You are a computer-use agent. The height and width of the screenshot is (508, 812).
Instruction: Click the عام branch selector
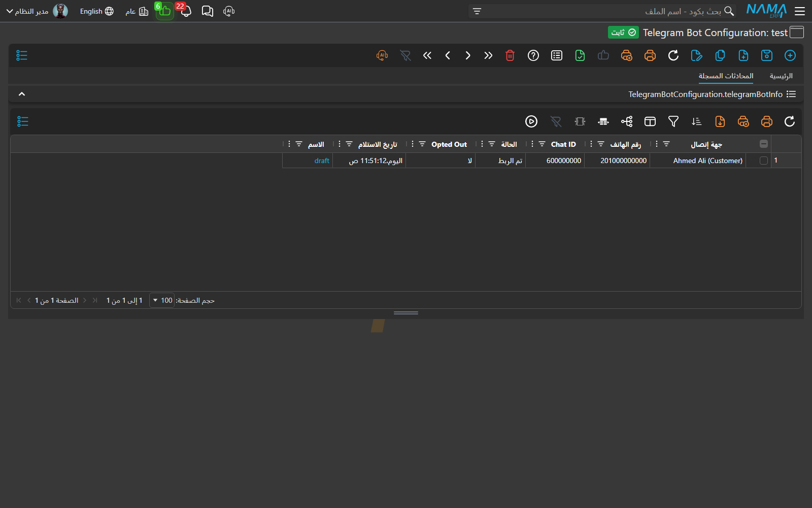(x=137, y=11)
